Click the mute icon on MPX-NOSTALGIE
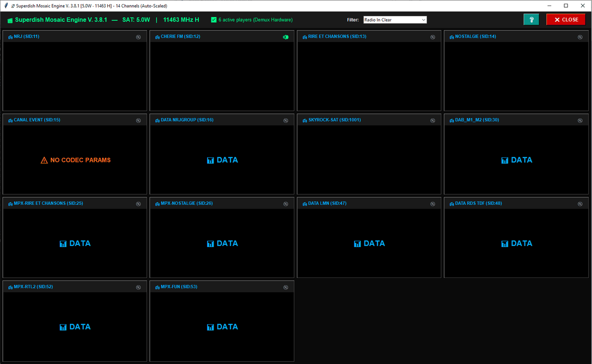 click(286, 204)
